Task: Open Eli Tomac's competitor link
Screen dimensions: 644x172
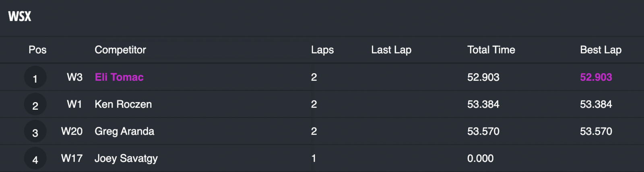Action: click(119, 77)
